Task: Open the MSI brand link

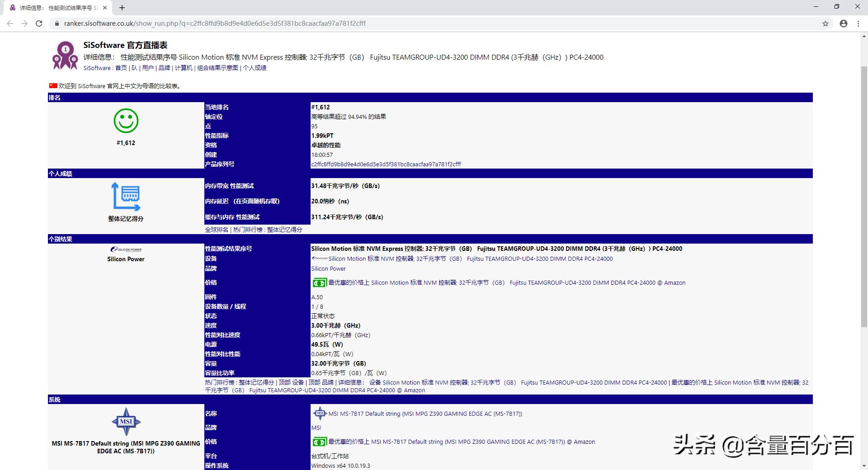Action: [316, 428]
